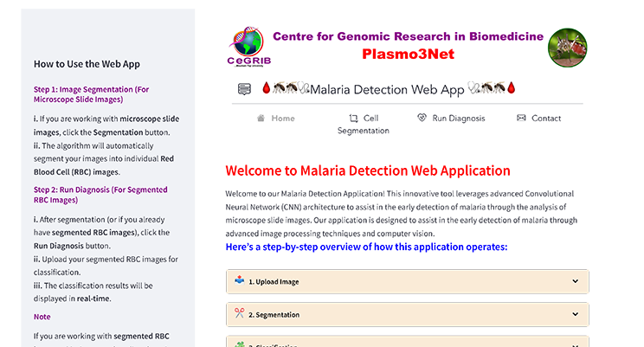Expand the 1. Upload Image section

[407, 281]
